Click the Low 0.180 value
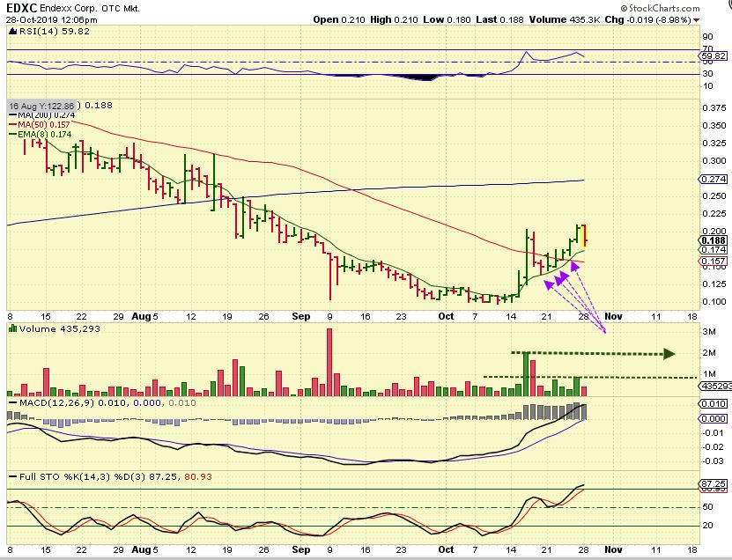 point(447,19)
